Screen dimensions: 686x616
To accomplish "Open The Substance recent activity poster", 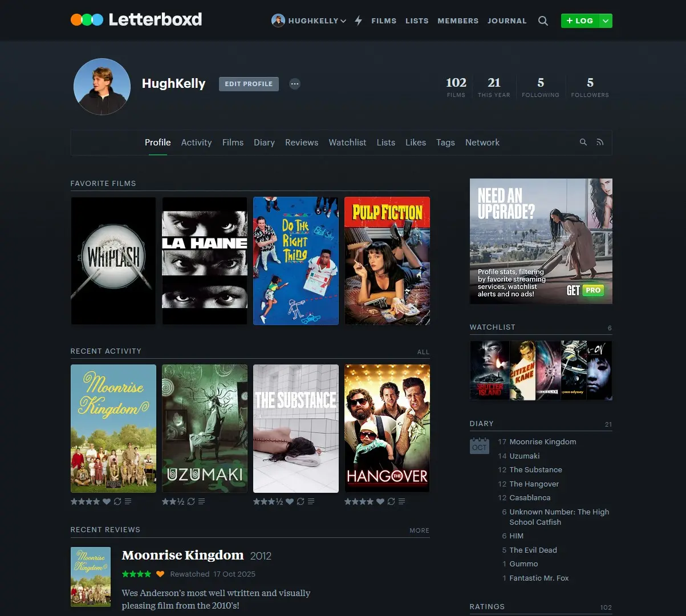I will coord(296,429).
